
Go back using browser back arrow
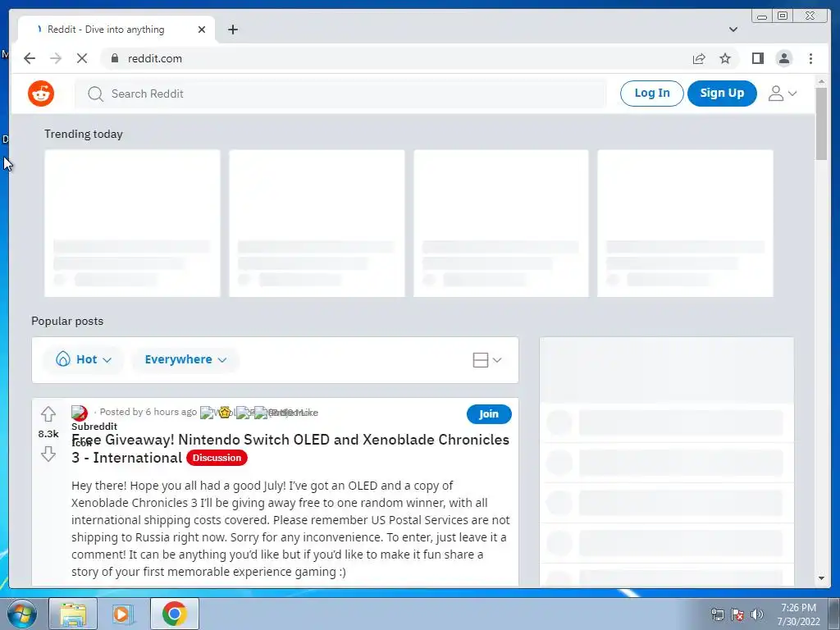(x=30, y=58)
